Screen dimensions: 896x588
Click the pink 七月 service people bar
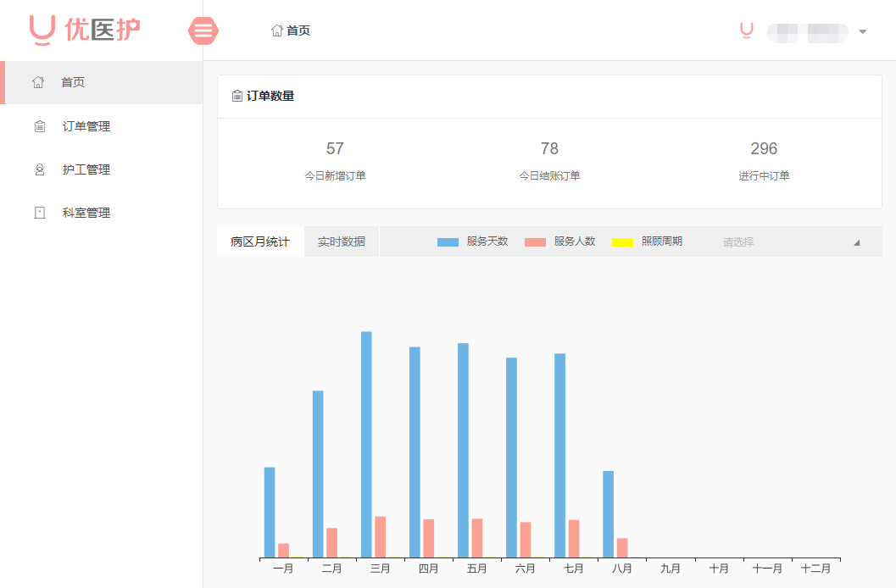pyautogui.click(x=574, y=538)
